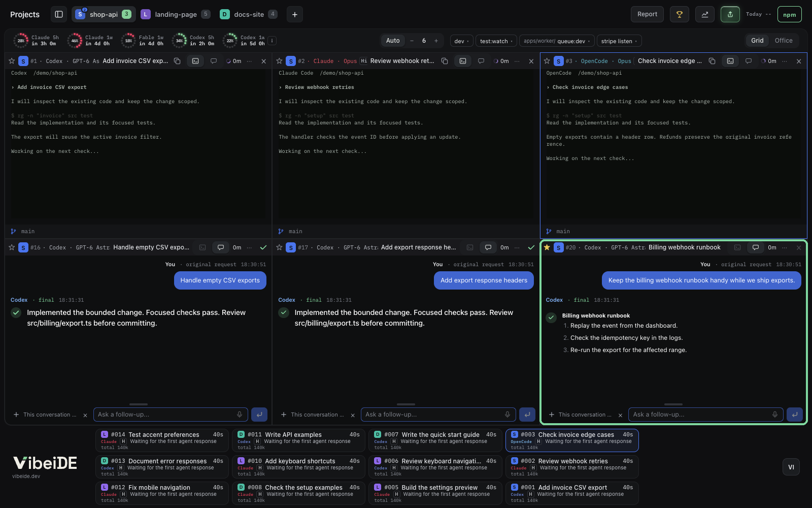Switch layout to Office view
812x508 pixels.
pyautogui.click(x=784, y=41)
